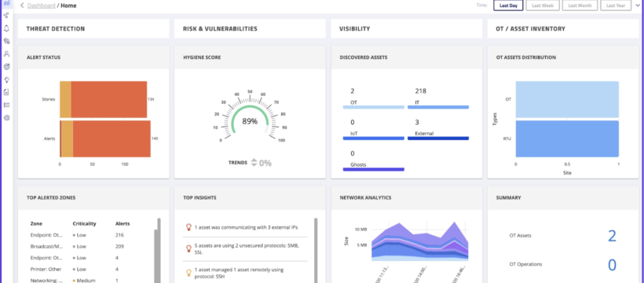Click the Hygiene Score panel title
Screen dimensions: 644x283
(202, 57)
